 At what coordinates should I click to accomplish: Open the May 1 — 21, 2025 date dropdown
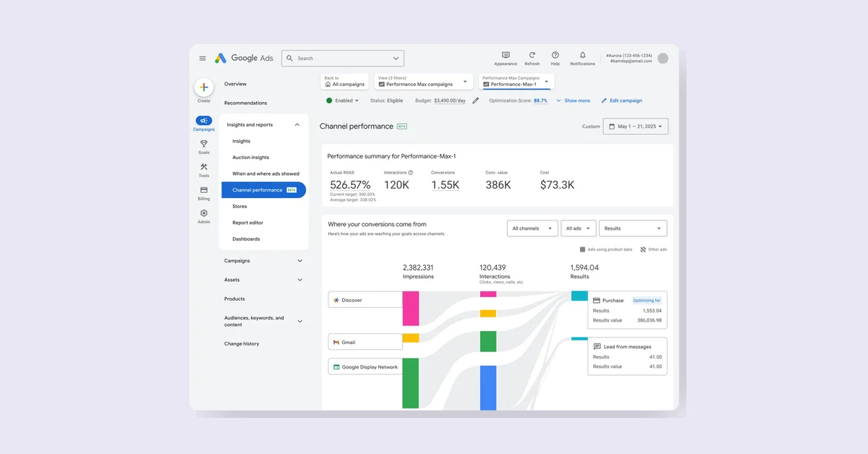(x=636, y=127)
